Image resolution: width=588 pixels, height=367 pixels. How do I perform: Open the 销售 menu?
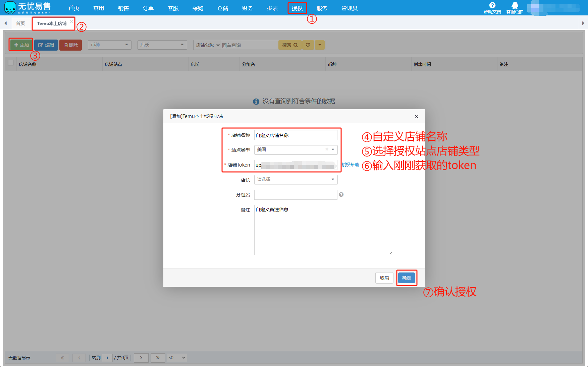pos(123,8)
